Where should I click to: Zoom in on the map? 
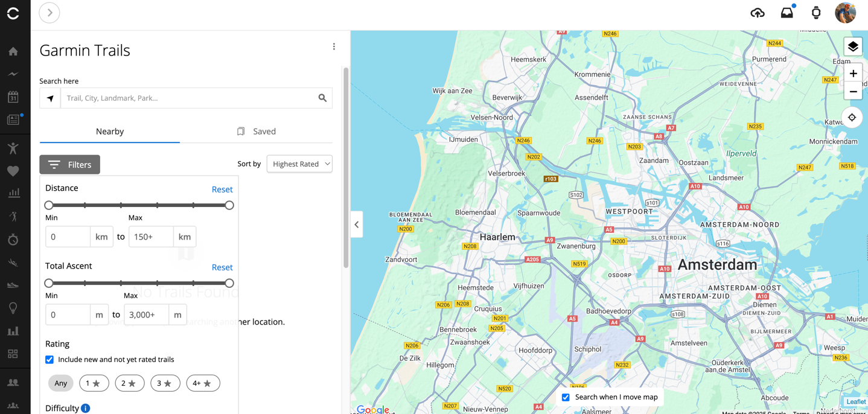(853, 74)
